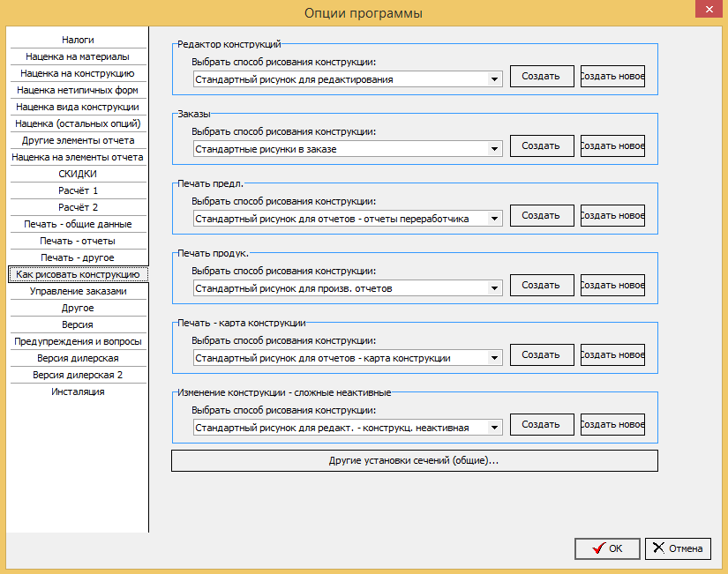
Task: Open Наценка на элементы отчета
Action: 78,157
